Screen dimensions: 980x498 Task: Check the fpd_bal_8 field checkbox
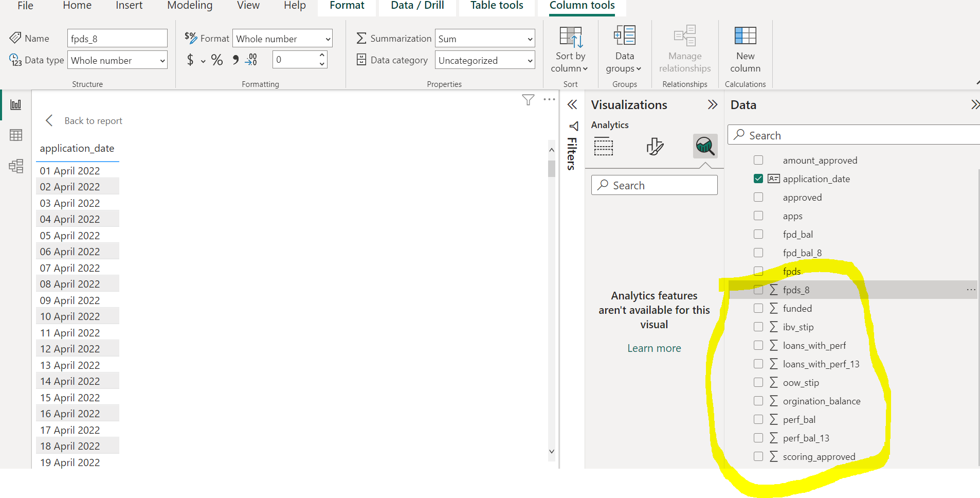point(758,253)
